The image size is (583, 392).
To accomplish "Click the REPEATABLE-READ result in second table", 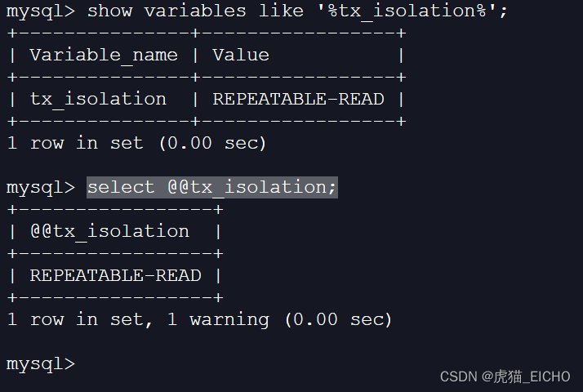I will click(x=115, y=275).
